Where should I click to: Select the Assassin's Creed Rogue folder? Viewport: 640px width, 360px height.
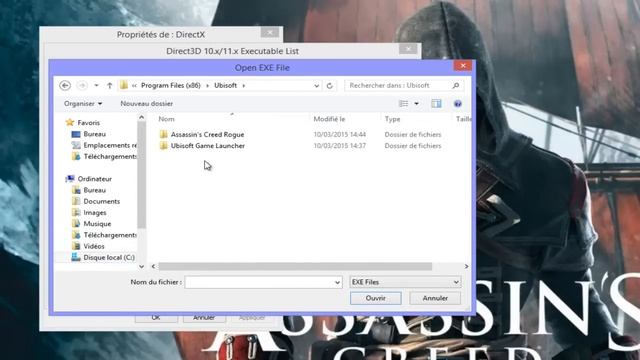click(207, 134)
